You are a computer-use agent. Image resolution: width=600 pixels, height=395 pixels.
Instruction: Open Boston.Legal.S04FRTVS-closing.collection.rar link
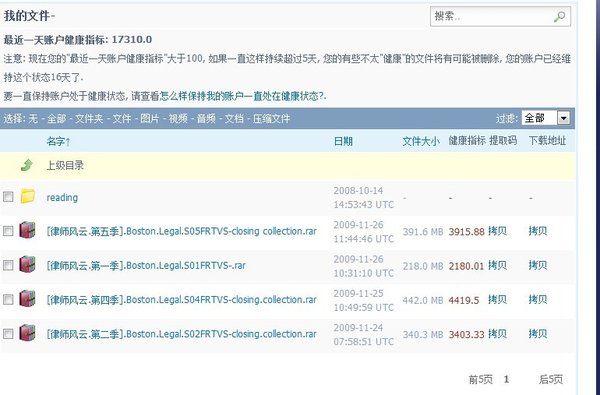click(x=182, y=300)
